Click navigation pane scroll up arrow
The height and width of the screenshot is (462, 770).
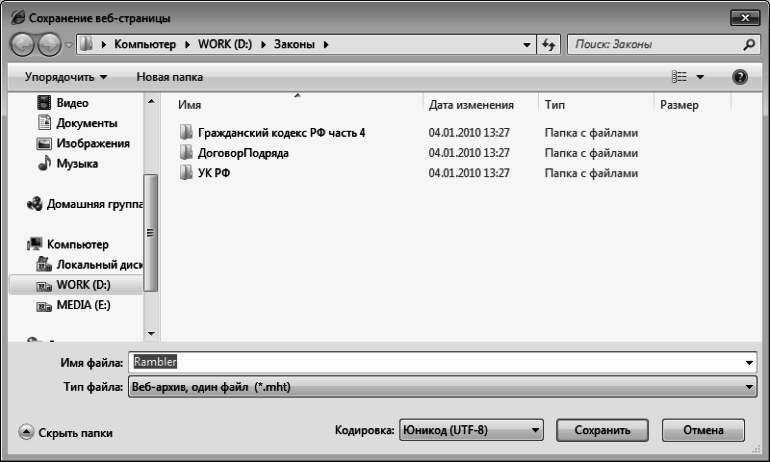[151, 101]
